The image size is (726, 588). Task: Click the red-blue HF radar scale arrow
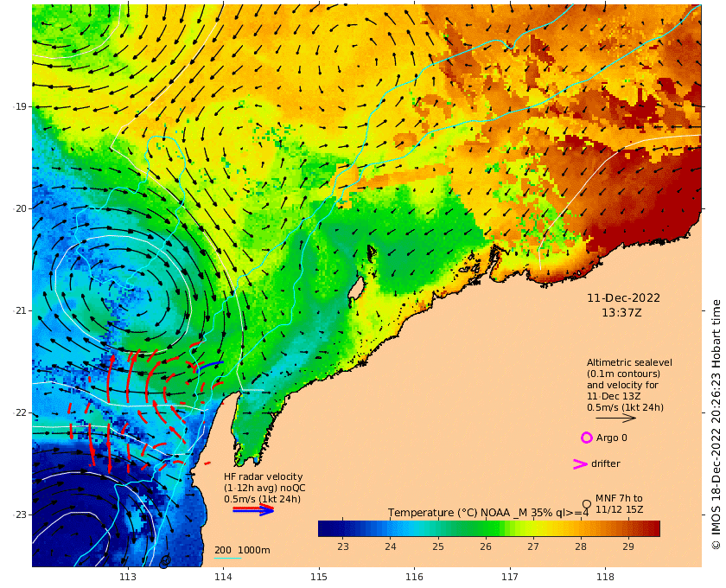pyautogui.click(x=253, y=509)
